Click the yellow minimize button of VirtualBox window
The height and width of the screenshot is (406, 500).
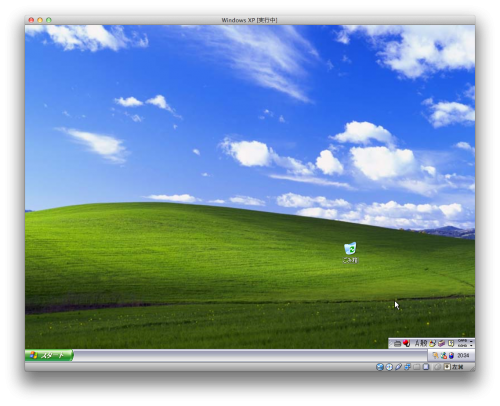40,20
